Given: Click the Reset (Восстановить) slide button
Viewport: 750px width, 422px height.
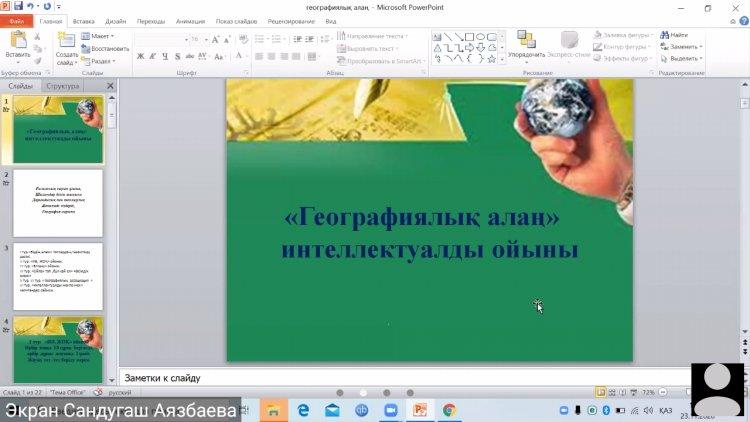Looking at the screenshot, I should [x=106, y=48].
